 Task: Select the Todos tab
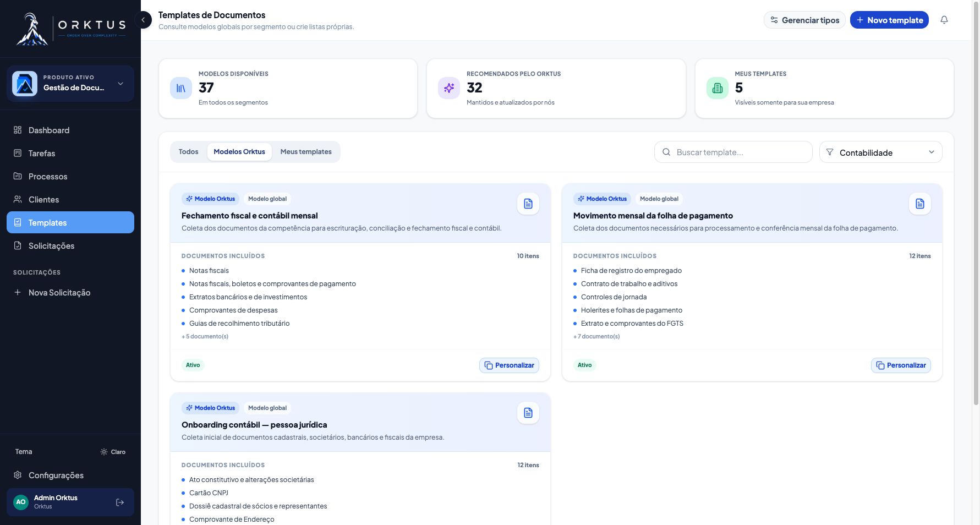point(188,152)
